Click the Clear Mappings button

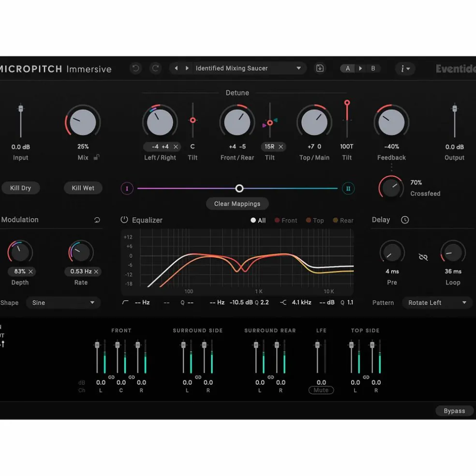(237, 204)
